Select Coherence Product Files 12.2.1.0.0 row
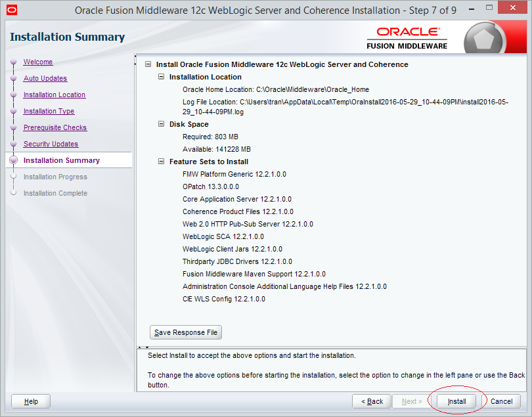Image resolution: width=532 pixels, height=417 pixels. tap(238, 211)
